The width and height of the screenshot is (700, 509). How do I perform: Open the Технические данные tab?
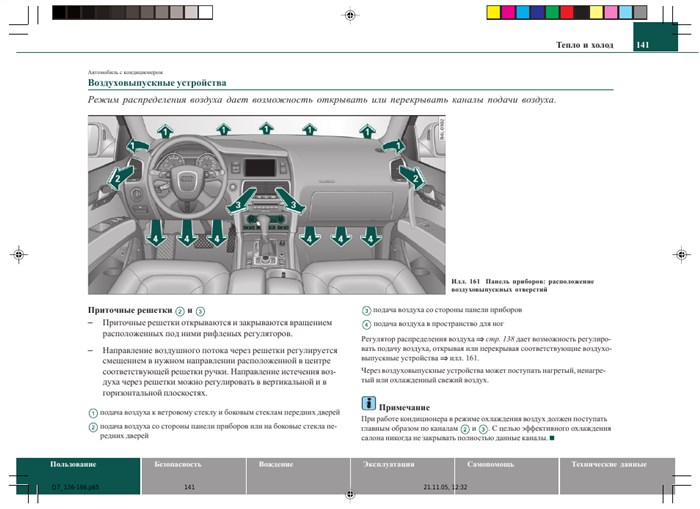click(608, 465)
